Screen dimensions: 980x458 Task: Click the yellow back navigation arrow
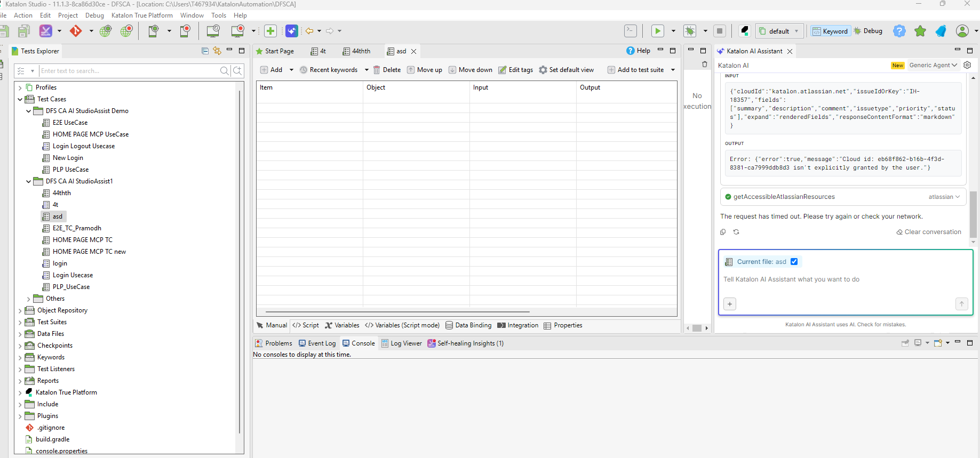coord(309,31)
